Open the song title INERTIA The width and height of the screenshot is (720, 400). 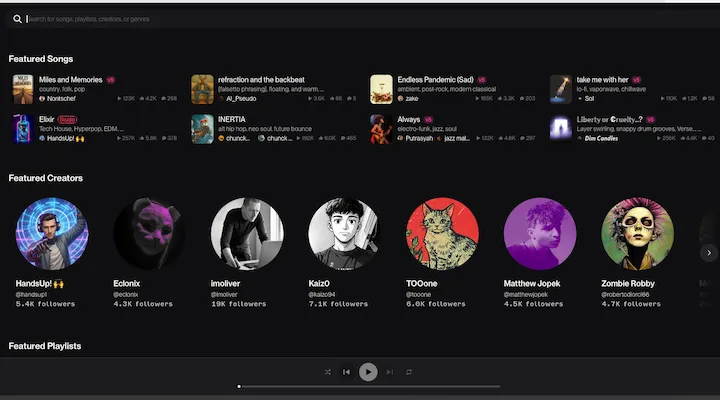pyautogui.click(x=232, y=119)
